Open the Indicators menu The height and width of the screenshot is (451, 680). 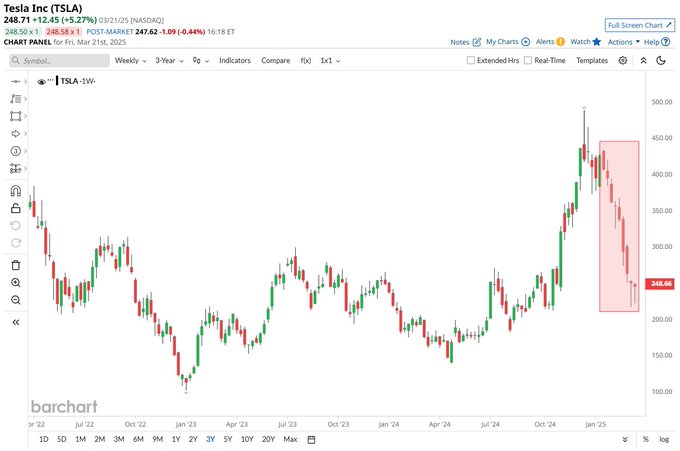(235, 60)
